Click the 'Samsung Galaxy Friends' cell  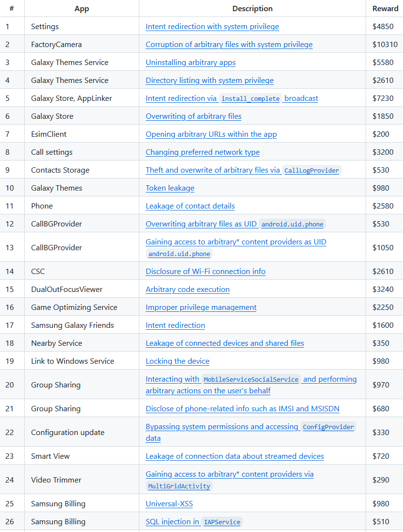click(x=82, y=325)
